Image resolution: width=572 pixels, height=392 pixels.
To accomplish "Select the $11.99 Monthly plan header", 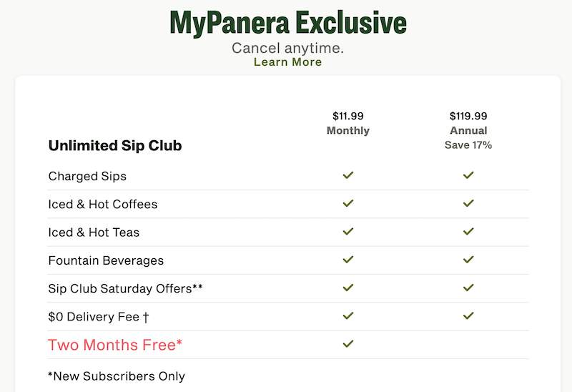I will (x=348, y=123).
